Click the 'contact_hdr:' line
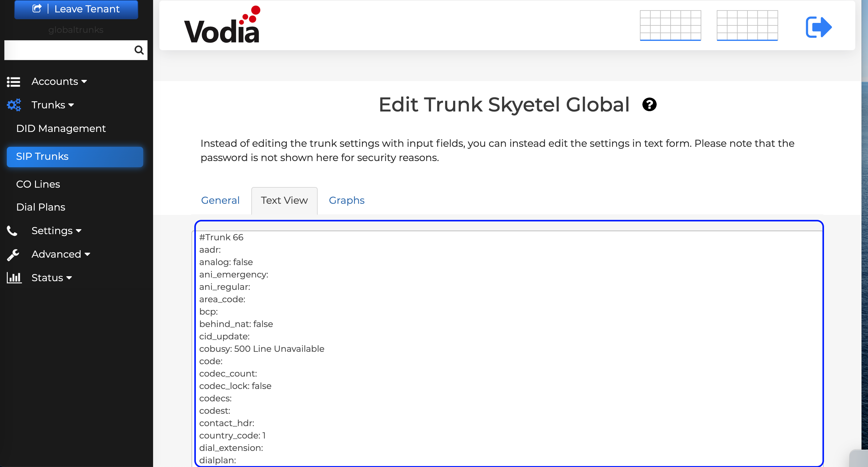The image size is (868, 467). 227,423
